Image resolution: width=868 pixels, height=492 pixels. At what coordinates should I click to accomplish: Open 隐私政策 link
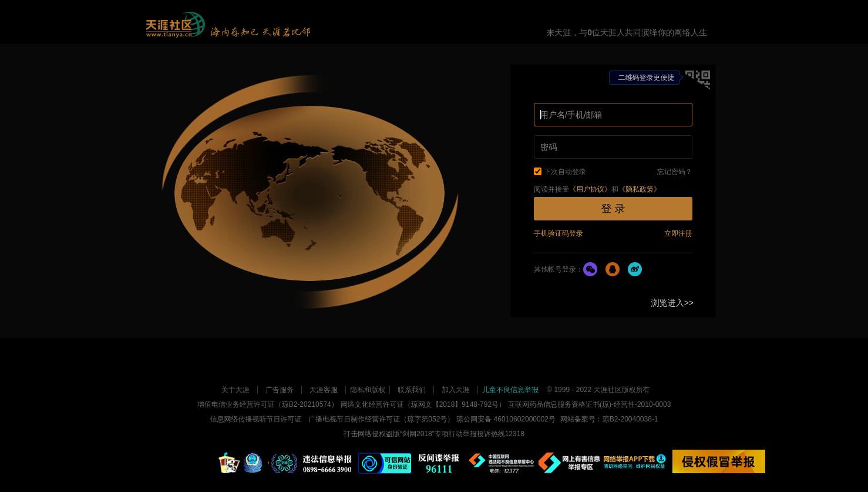[640, 189]
